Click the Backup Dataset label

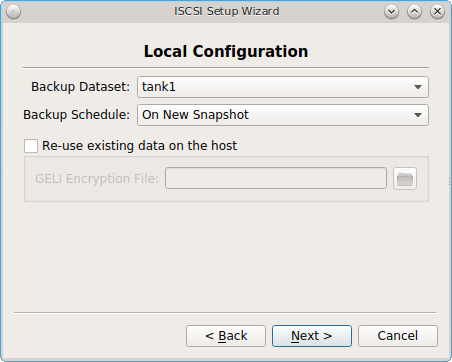(x=80, y=87)
